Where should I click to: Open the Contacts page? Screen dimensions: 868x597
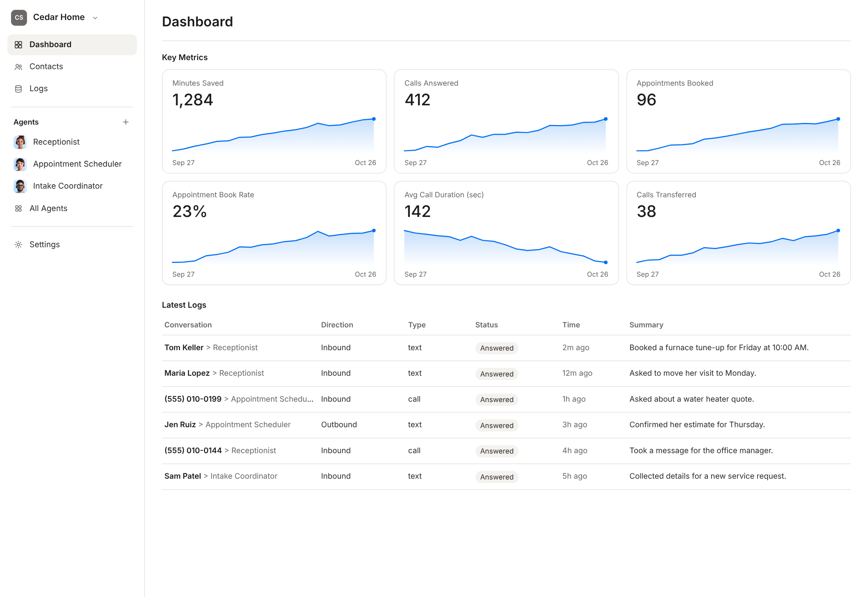click(72, 66)
